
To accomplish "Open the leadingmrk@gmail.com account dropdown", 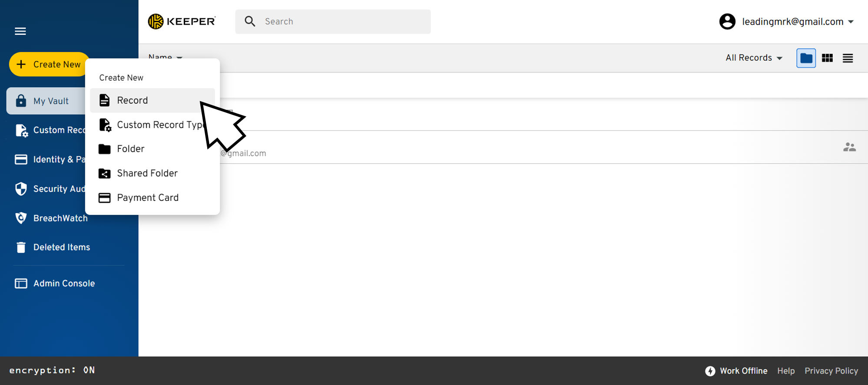I will pos(786,22).
